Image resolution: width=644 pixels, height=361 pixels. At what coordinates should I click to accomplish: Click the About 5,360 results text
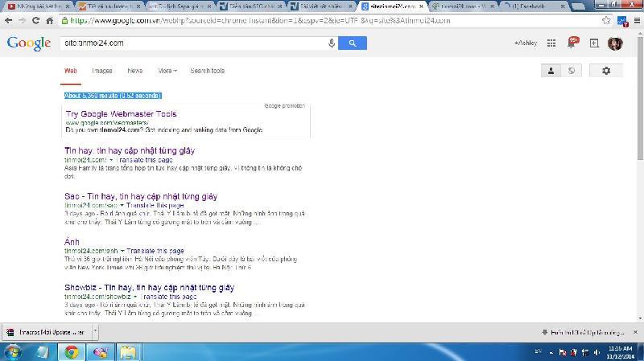(113, 96)
